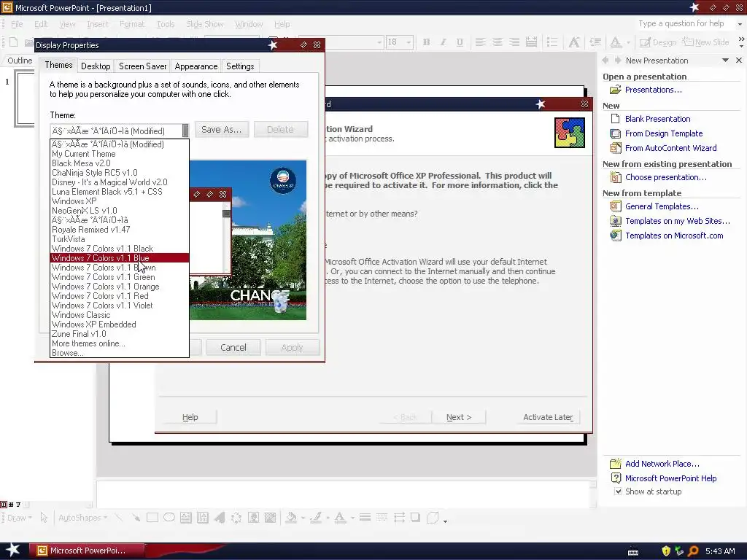This screenshot has height=560, width=747.
Task: Select Windows Classic theme
Action: pyautogui.click(x=120, y=315)
